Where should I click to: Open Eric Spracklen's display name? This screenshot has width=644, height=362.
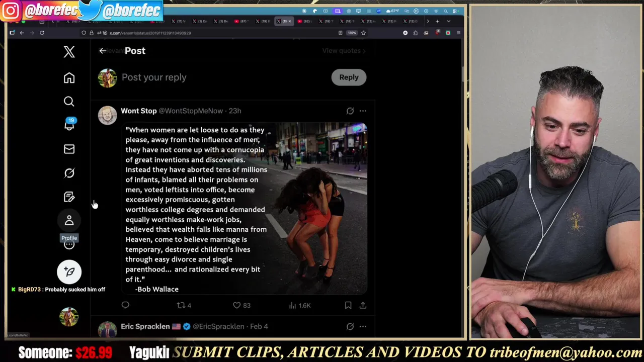click(145, 326)
